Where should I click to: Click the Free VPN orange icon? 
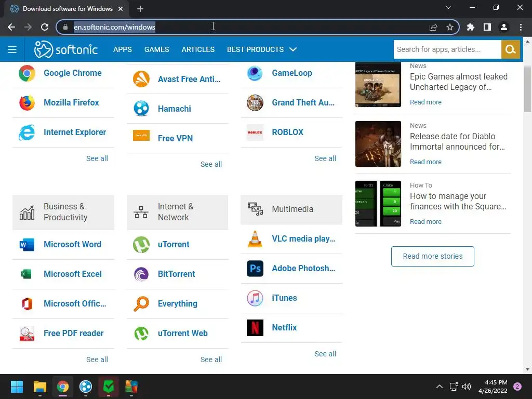coord(141,136)
